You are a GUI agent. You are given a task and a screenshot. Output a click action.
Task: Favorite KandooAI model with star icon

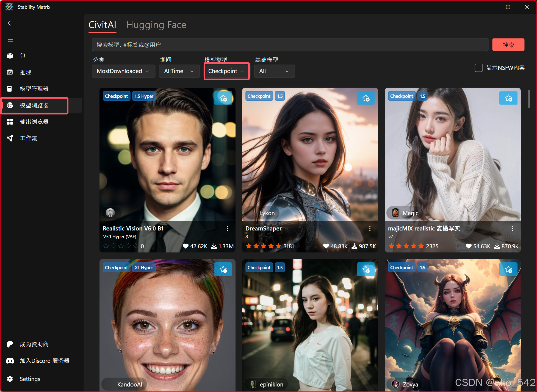(x=223, y=269)
